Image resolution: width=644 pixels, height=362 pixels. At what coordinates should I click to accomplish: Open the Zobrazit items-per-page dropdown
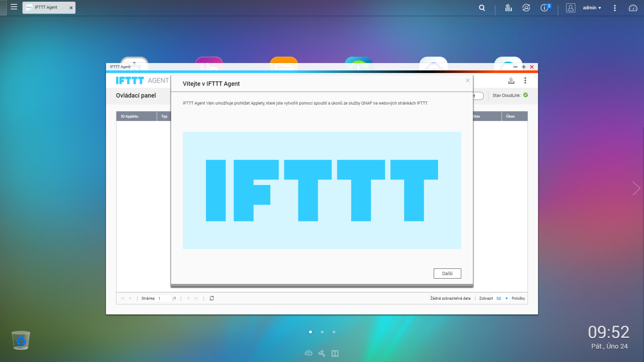click(502, 298)
